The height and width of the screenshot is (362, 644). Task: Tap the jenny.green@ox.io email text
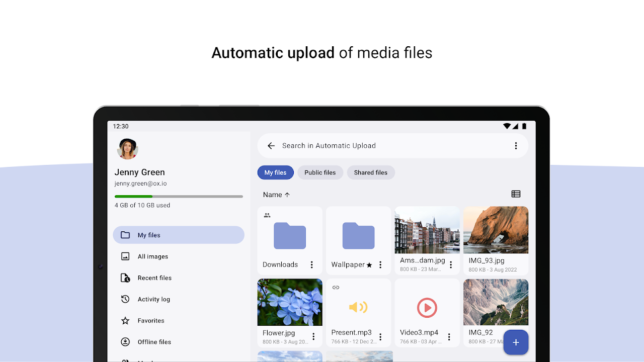coord(141,184)
